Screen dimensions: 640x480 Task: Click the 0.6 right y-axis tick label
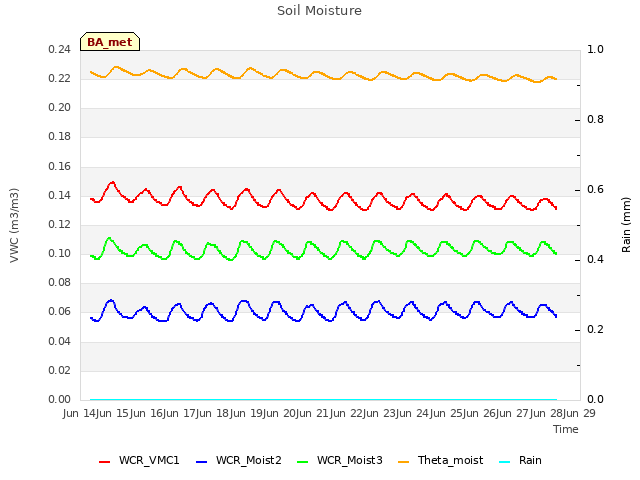[595, 189]
